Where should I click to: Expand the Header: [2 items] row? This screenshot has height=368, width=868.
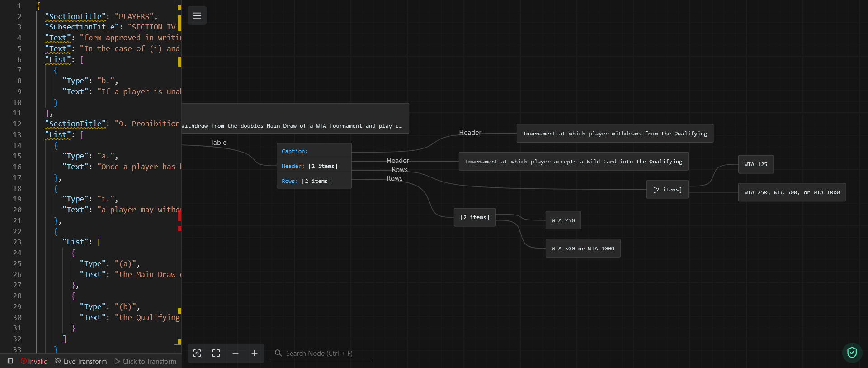(314, 166)
